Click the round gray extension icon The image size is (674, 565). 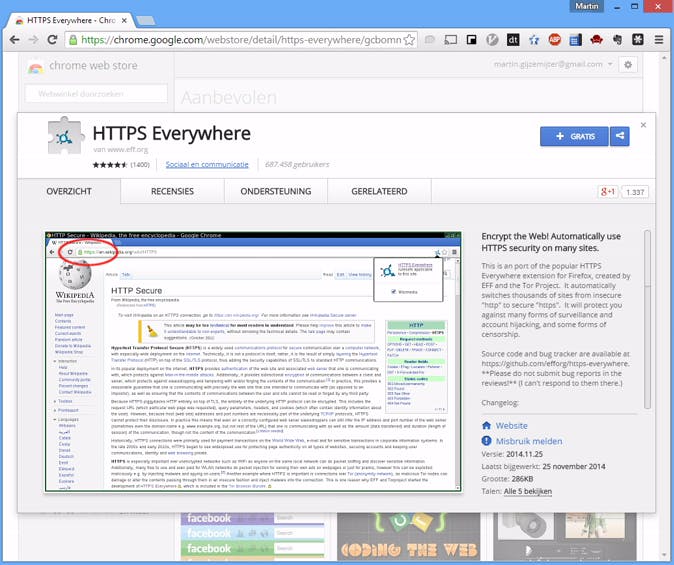click(x=492, y=40)
